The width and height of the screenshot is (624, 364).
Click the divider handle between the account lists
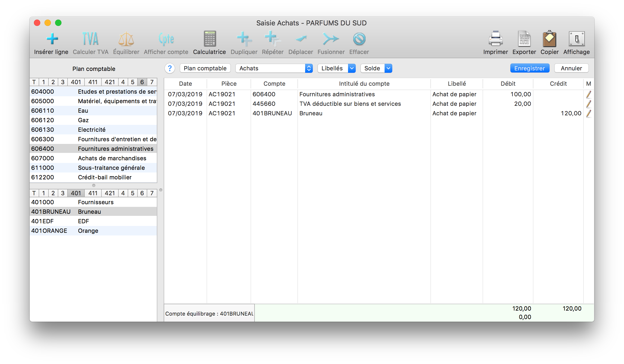(93, 185)
